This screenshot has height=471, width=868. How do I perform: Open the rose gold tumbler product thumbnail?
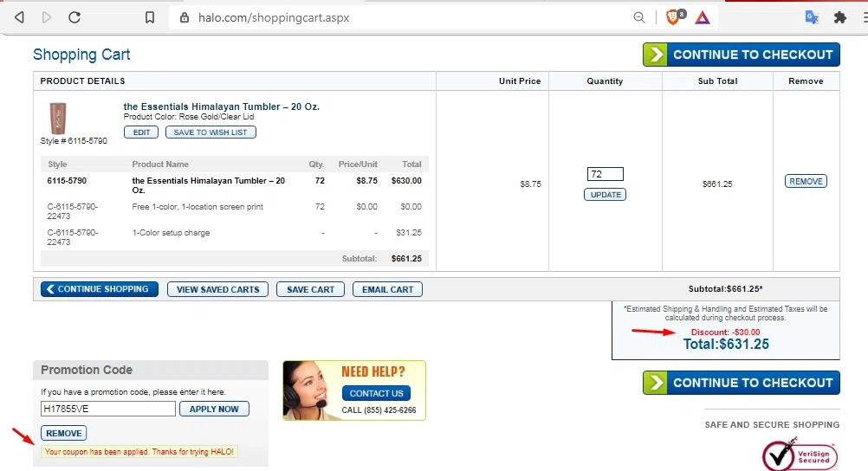(57, 118)
